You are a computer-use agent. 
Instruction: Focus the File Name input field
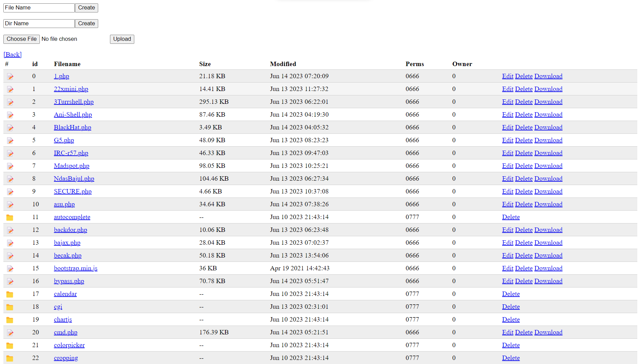tap(39, 8)
